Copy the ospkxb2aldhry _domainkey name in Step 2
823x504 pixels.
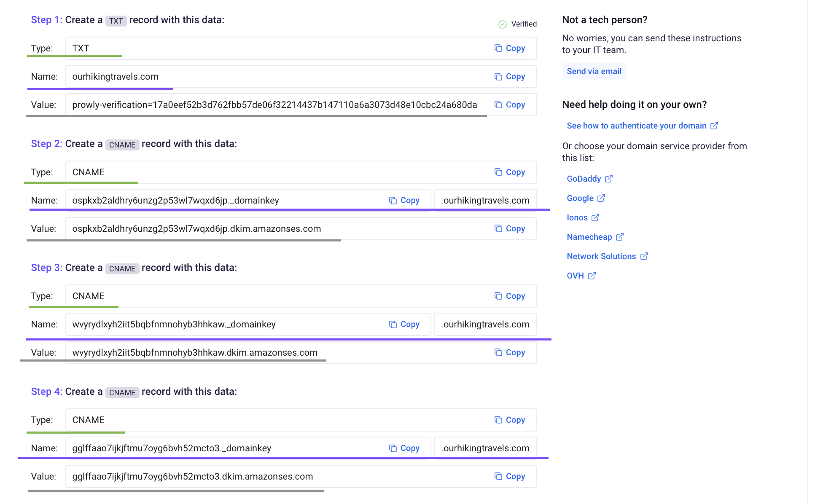(404, 200)
